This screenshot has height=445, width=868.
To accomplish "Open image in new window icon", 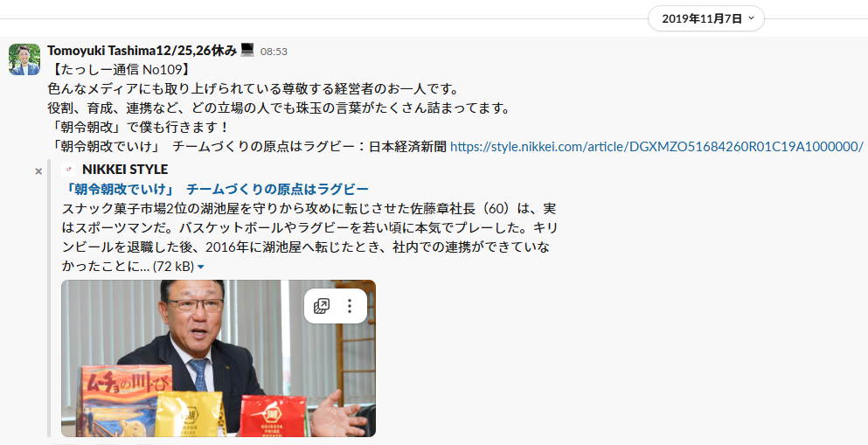I will coord(322,306).
